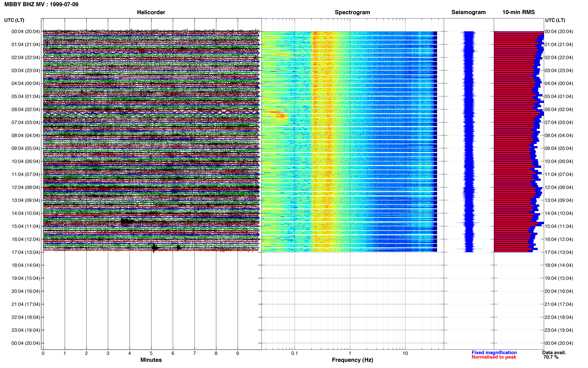Click the red 'Normalised to peak' legend
Viewport: 588px width, 368px height.
[x=494, y=357]
